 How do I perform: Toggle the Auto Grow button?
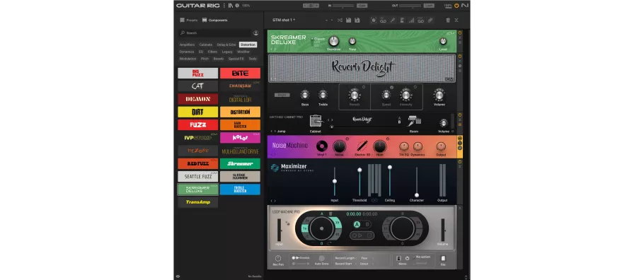[321, 258]
